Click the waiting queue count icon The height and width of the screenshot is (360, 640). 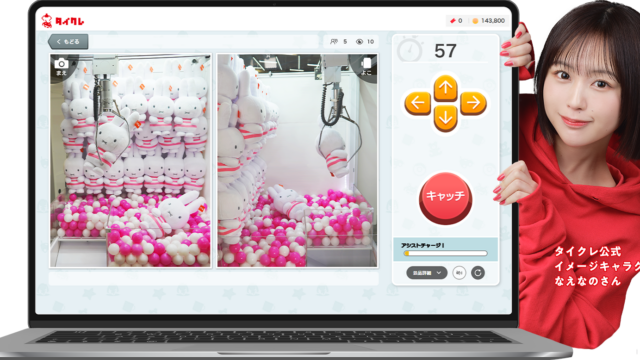coord(333,42)
